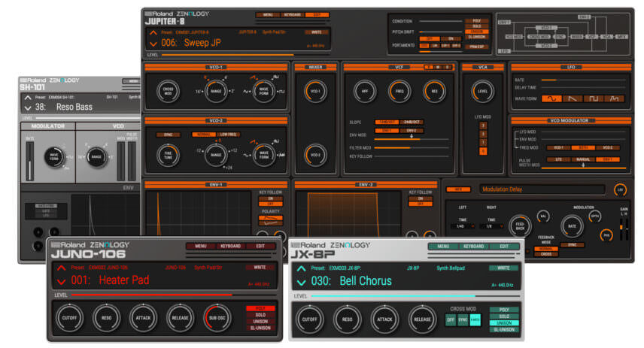644x348 pixels.
Task: Set ENV-2 KEY FOLLOW to OFF
Action: [x=421, y=204]
